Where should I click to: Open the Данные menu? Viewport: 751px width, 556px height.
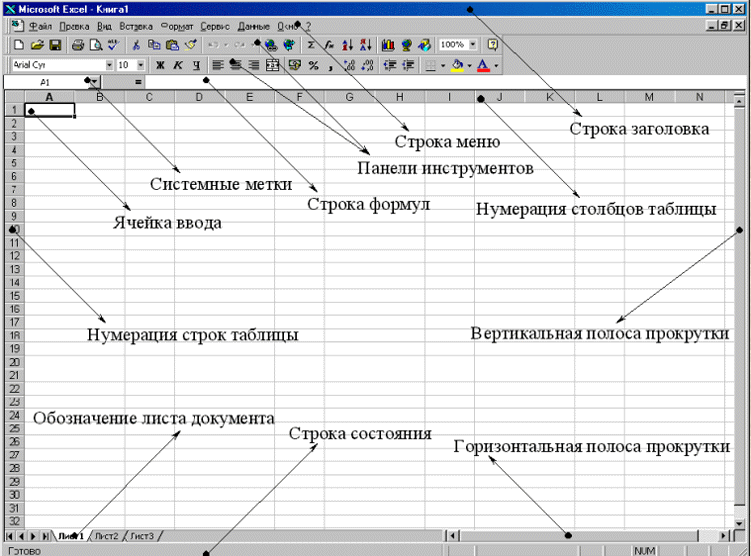pyautogui.click(x=254, y=26)
